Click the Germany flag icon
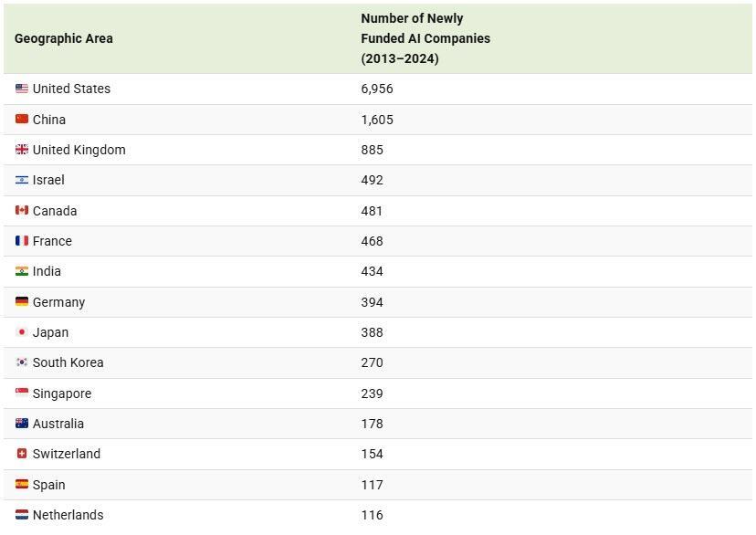 coord(22,302)
